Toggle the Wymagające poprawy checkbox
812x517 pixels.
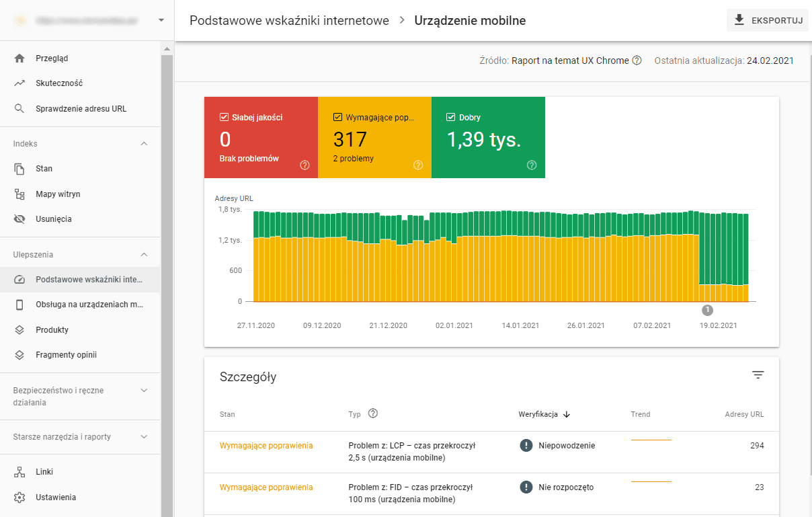pos(337,117)
